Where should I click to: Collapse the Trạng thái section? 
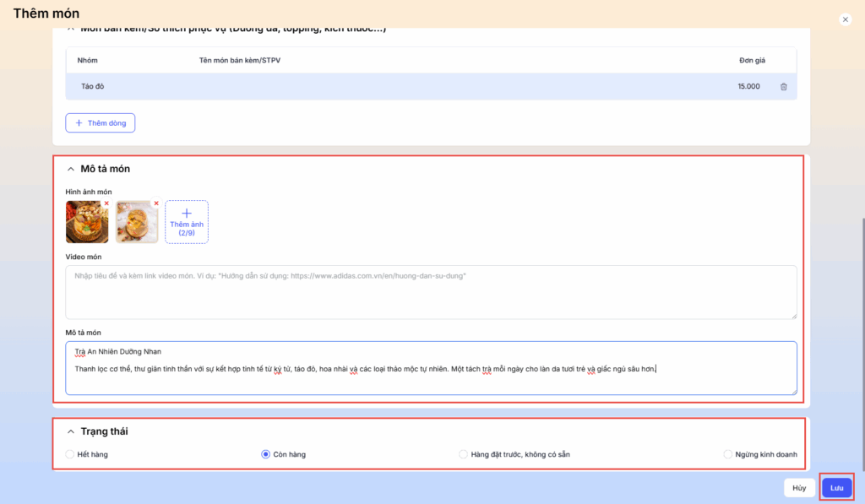click(71, 431)
